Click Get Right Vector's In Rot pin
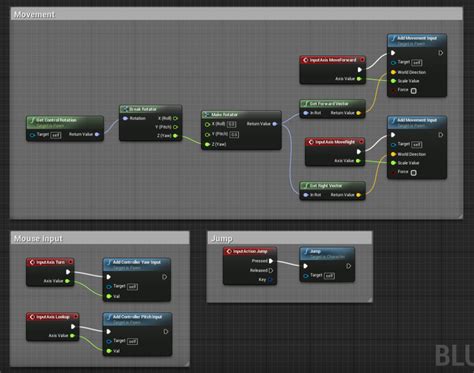474x373 pixels. [306, 195]
